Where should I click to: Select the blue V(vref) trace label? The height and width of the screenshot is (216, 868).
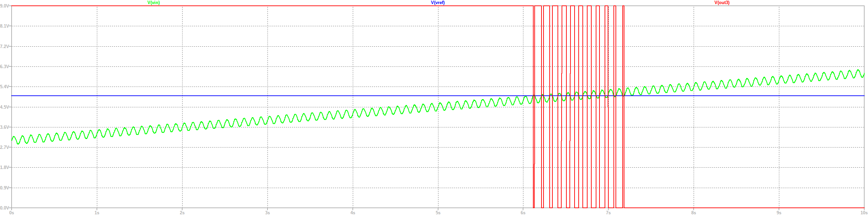[438, 3]
